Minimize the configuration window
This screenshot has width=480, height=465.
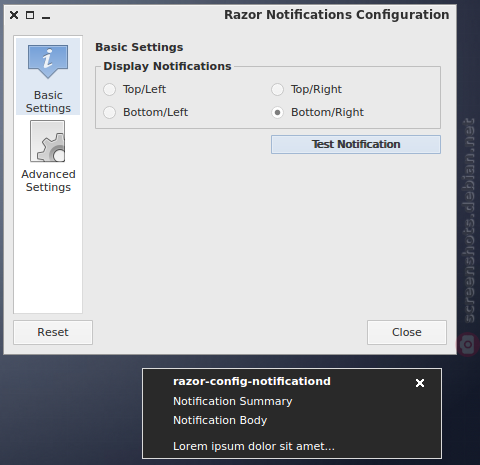[x=46, y=17]
